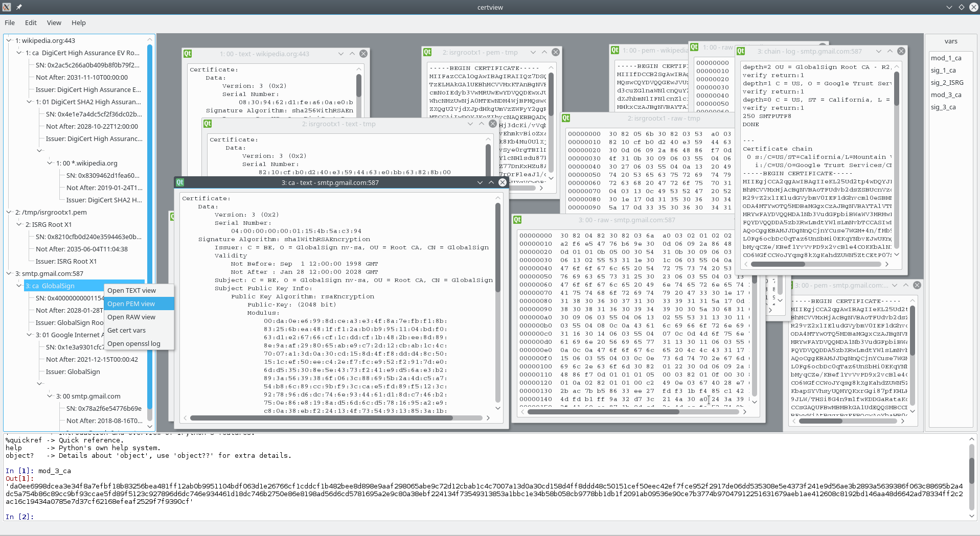Open window menu arrow on the '3: chain - log' window

879,51
